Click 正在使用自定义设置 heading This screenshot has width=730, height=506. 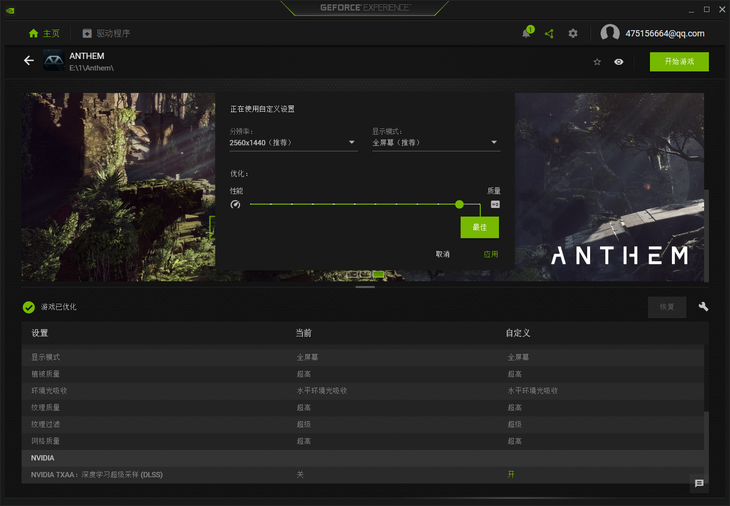[x=262, y=109]
